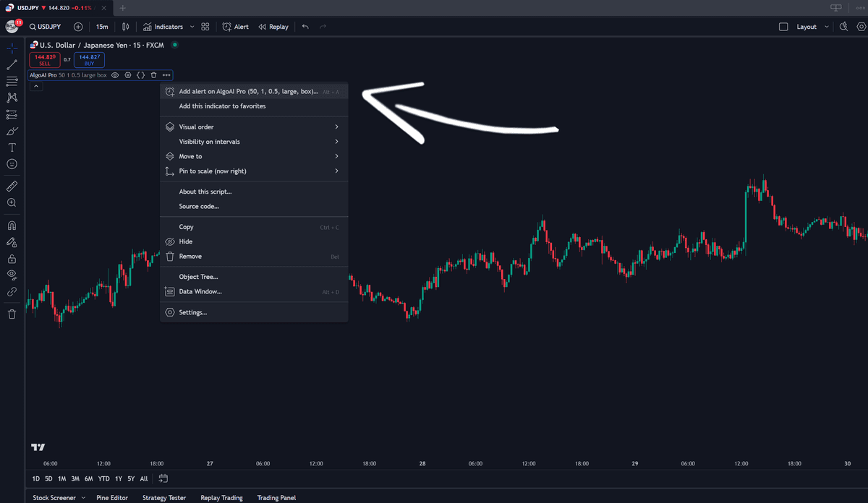
Task: Click the 144.827 BUY button
Action: point(90,59)
